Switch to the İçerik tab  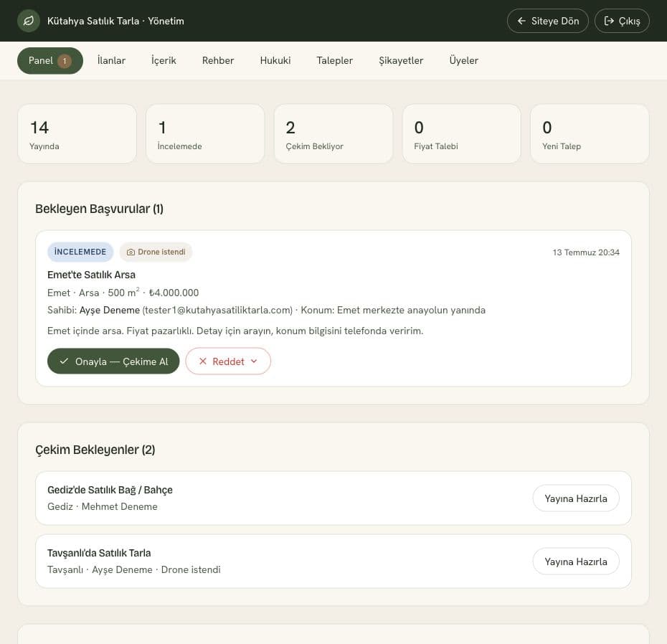pos(164,61)
